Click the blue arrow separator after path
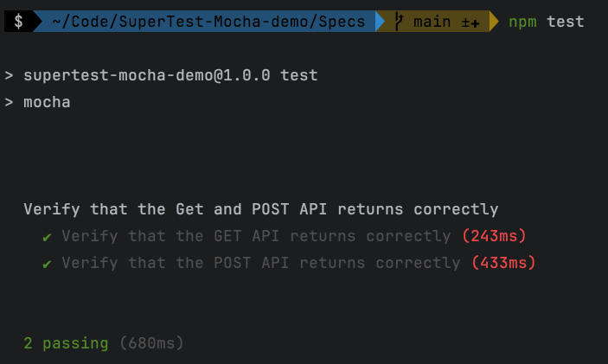 [380, 22]
